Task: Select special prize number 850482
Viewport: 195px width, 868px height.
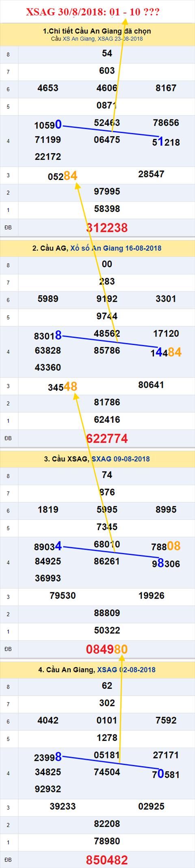Action: click(x=107, y=860)
